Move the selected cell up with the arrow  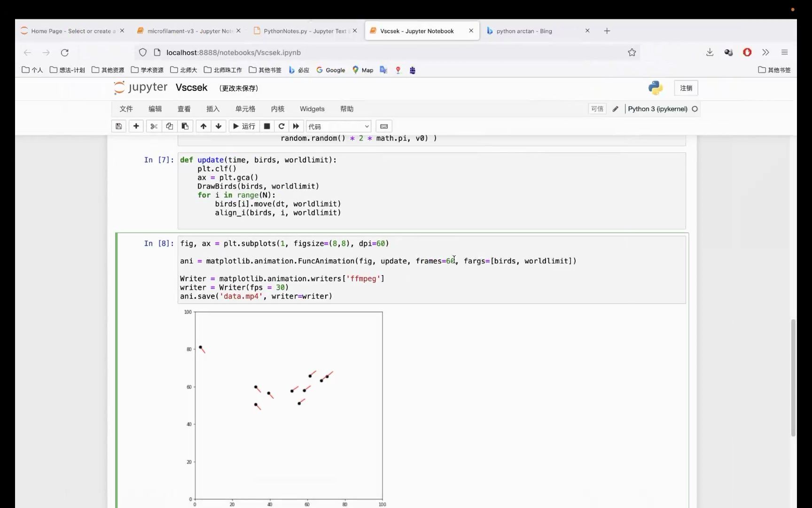(x=203, y=126)
